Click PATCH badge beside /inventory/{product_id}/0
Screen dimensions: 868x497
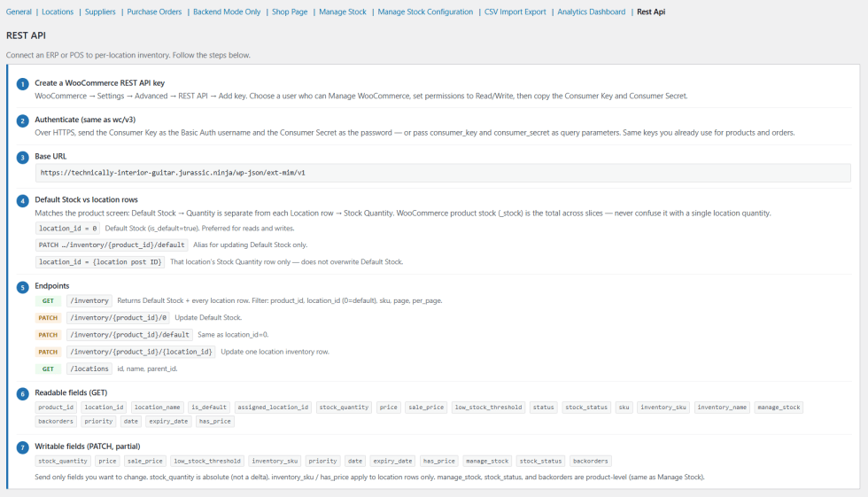pos(48,318)
